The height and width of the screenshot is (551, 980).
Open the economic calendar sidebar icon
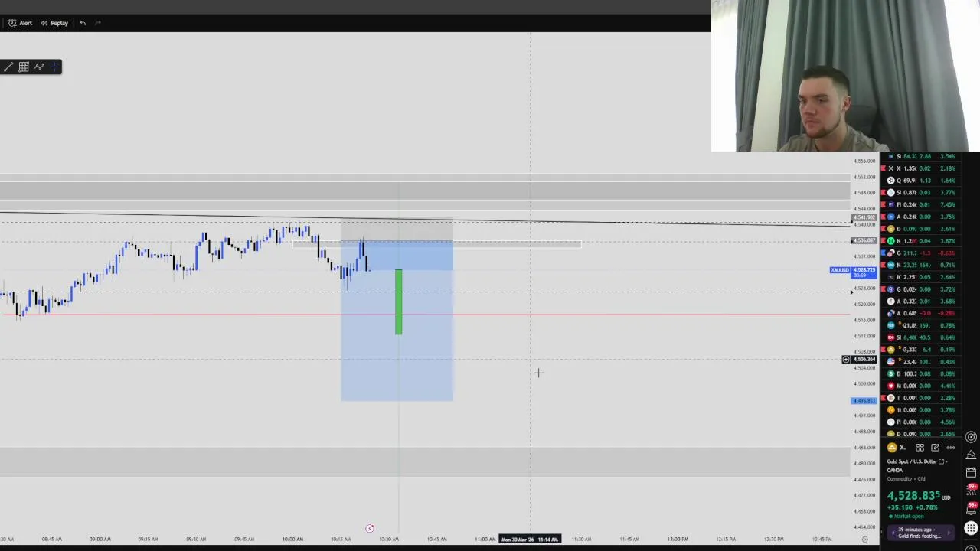pos(971,472)
